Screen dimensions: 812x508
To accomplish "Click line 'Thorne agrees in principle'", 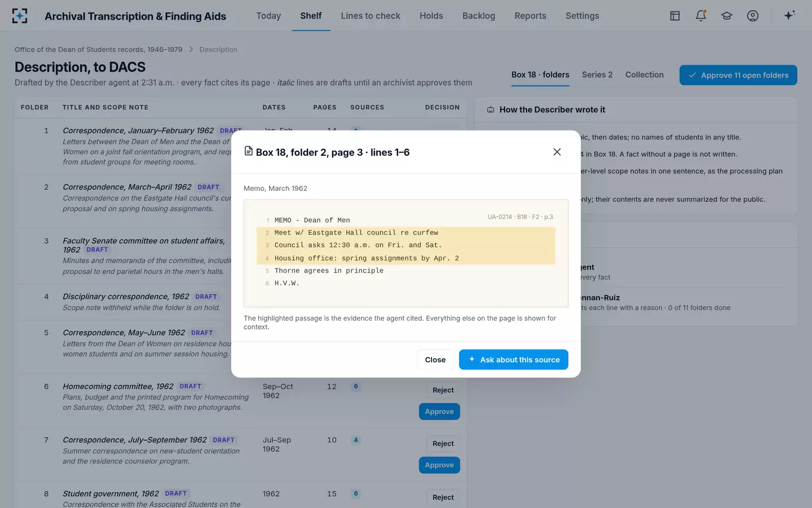I will point(406,270).
